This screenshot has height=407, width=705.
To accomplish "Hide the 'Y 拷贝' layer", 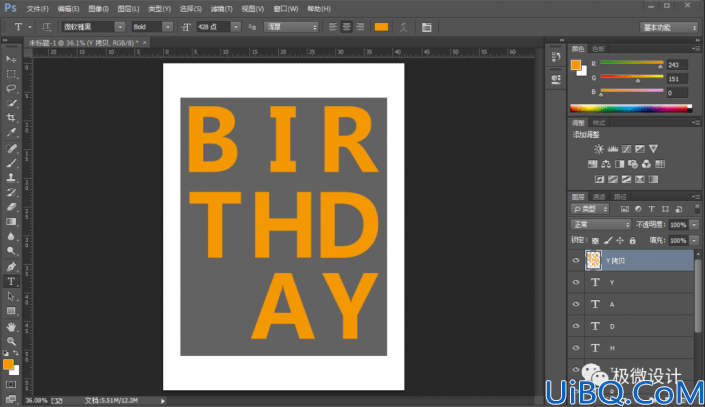I will (576, 260).
